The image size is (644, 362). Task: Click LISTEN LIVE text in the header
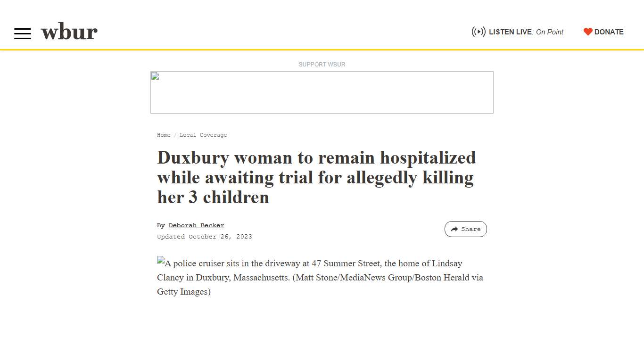pyautogui.click(x=511, y=32)
